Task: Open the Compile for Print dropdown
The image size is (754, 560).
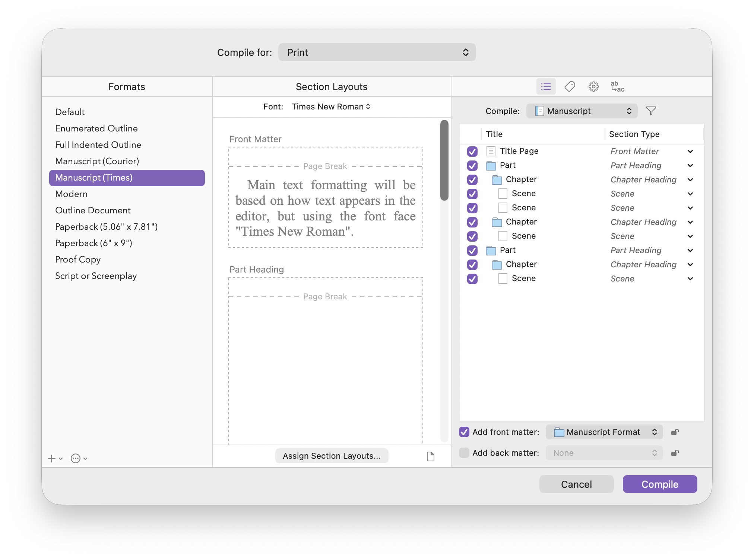Action: pos(377,52)
